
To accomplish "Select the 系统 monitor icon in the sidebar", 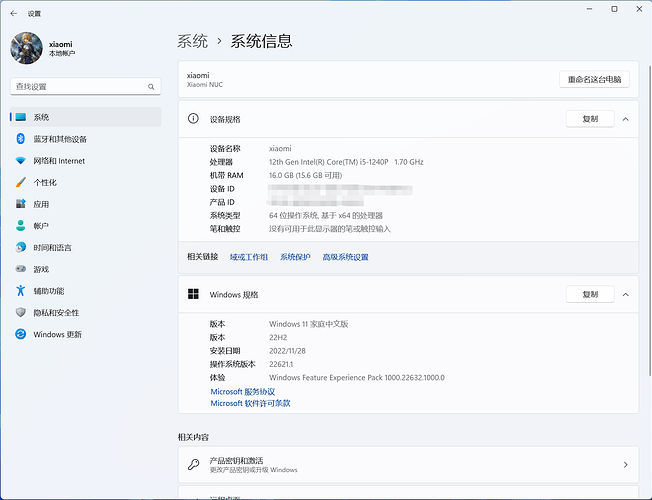I will [x=20, y=117].
